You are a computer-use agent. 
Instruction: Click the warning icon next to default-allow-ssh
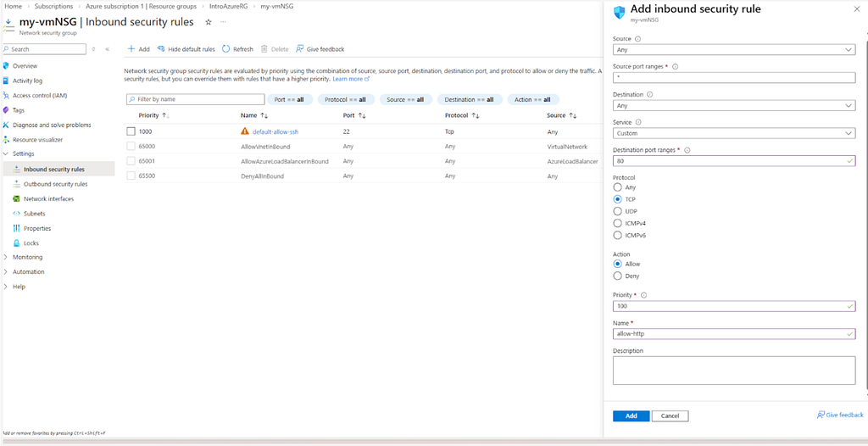coord(245,131)
